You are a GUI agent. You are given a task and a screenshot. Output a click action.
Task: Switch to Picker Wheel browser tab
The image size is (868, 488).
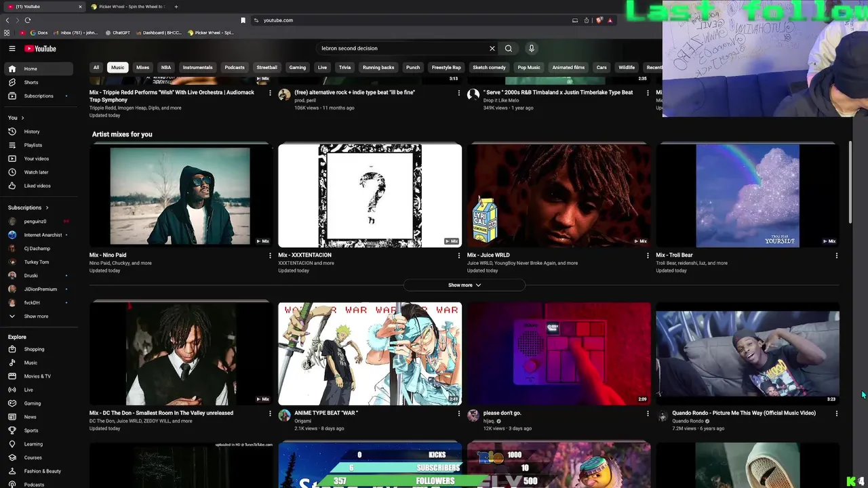(127, 7)
